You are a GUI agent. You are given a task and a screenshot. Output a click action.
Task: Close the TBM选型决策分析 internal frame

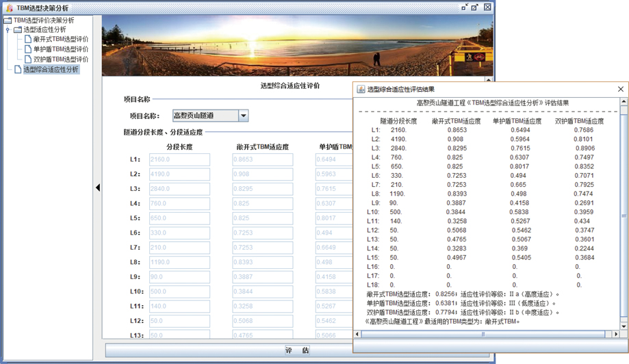coord(487,8)
